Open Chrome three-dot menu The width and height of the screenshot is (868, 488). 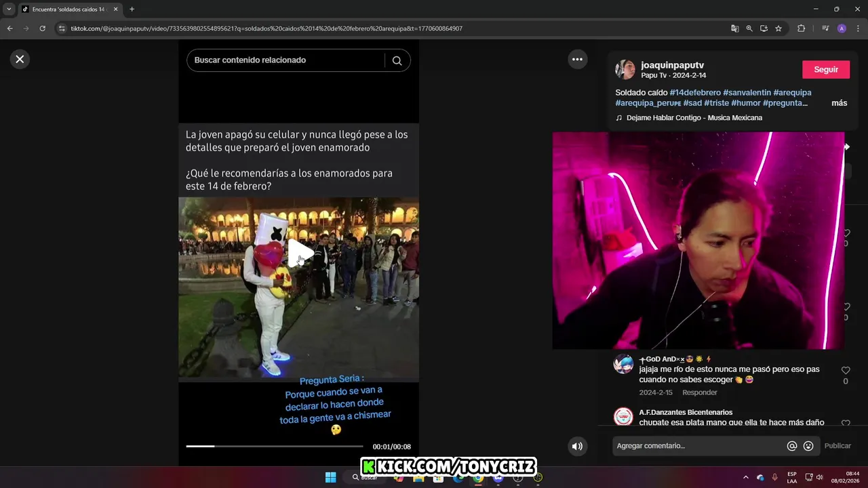point(857,28)
